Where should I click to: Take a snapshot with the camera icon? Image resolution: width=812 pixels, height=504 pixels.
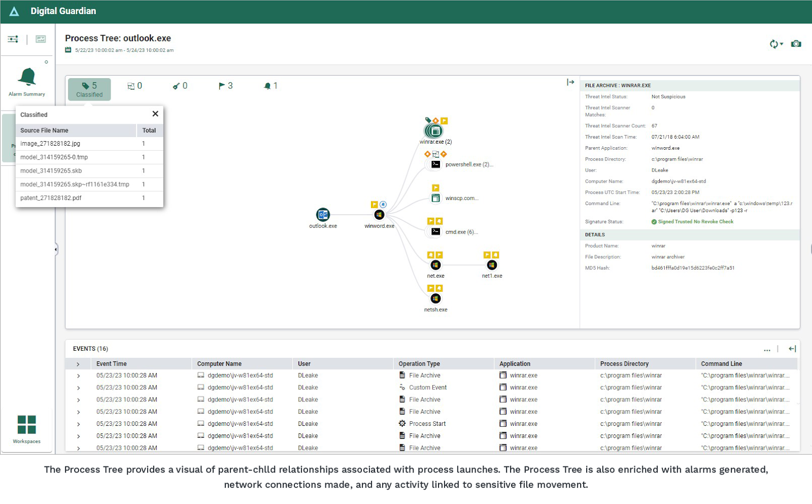(796, 44)
